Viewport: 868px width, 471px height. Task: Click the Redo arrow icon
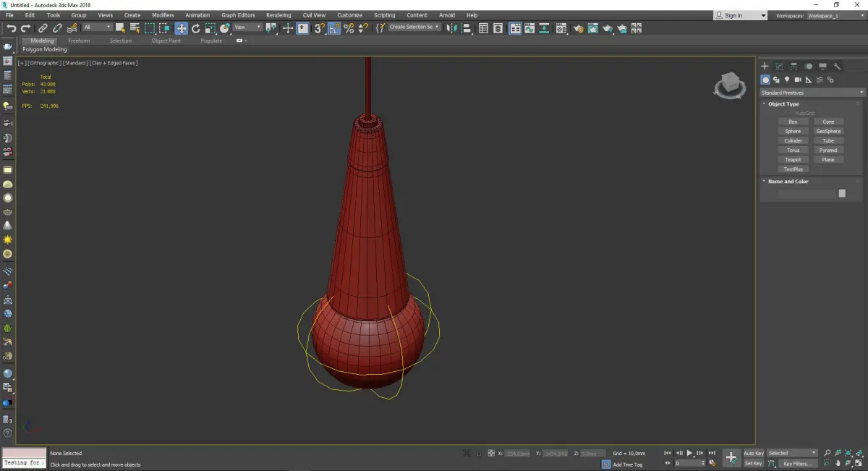click(x=26, y=28)
